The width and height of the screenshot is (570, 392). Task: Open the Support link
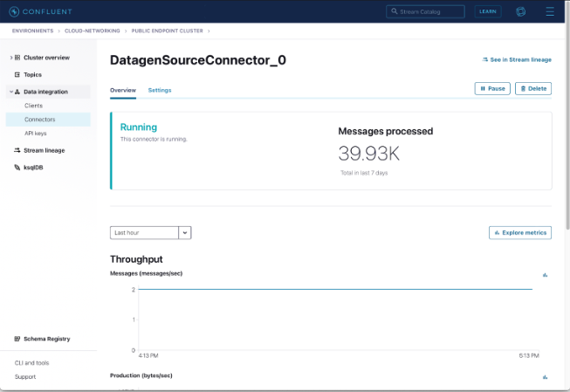click(25, 376)
